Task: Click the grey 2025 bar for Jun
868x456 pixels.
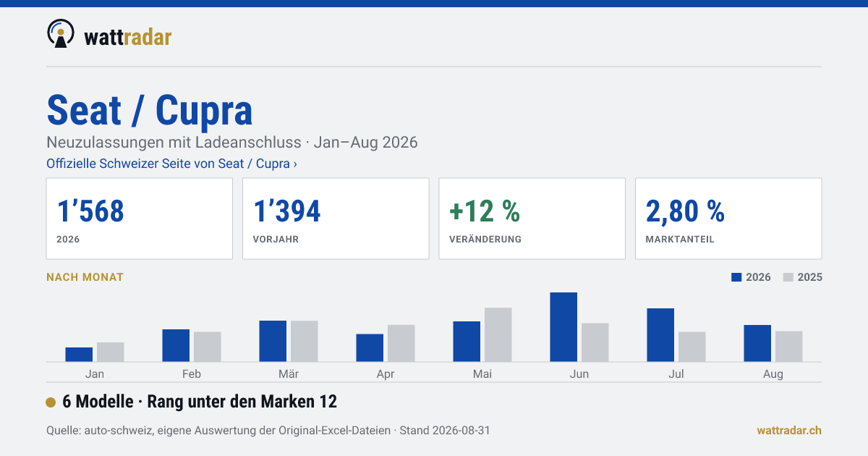Action: click(x=595, y=342)
